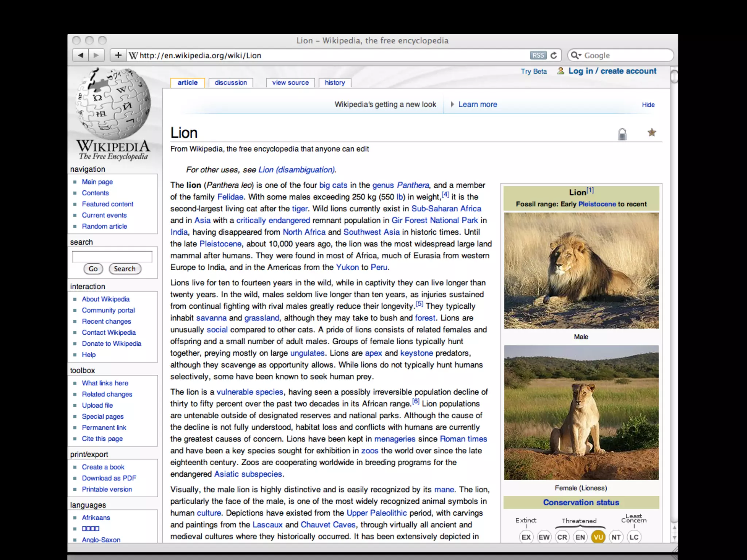
Task: Open the male lion photo thumbnail
Action: click(x=581, y=271)
